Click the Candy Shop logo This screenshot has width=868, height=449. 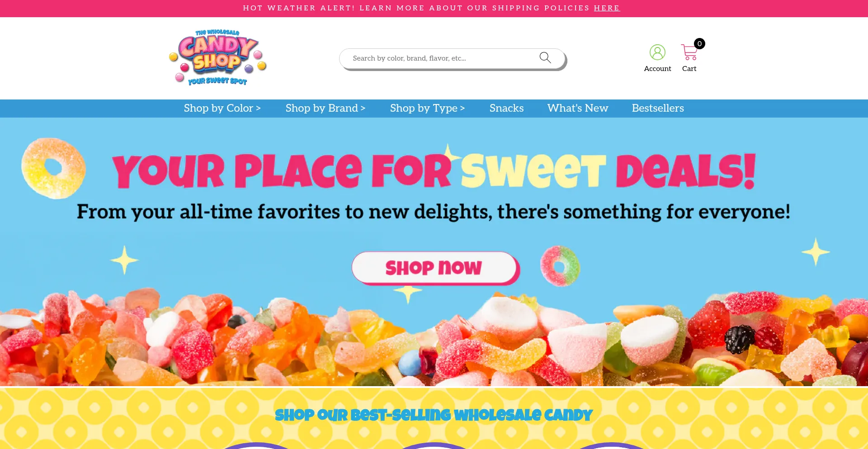coord(217,57)
